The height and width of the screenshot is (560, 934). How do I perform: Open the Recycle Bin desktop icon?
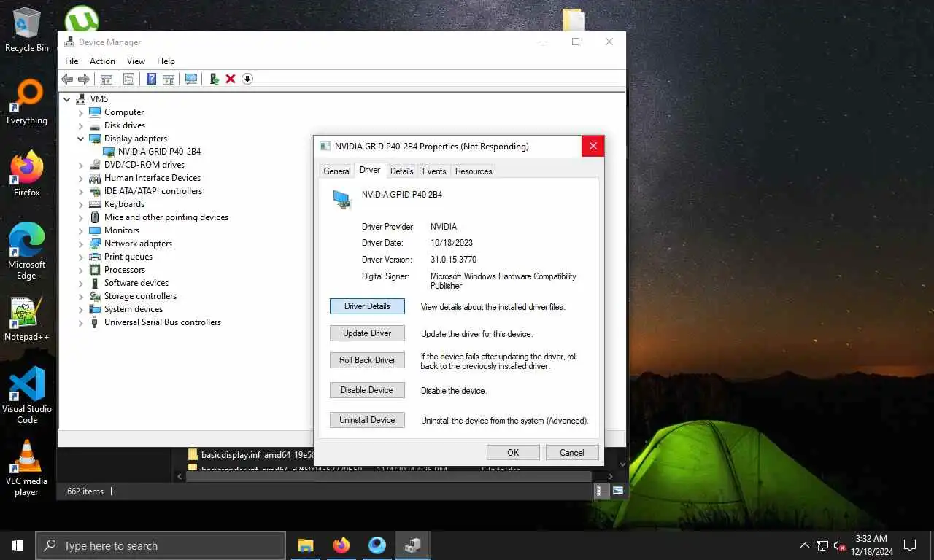(x=27, y=30)
